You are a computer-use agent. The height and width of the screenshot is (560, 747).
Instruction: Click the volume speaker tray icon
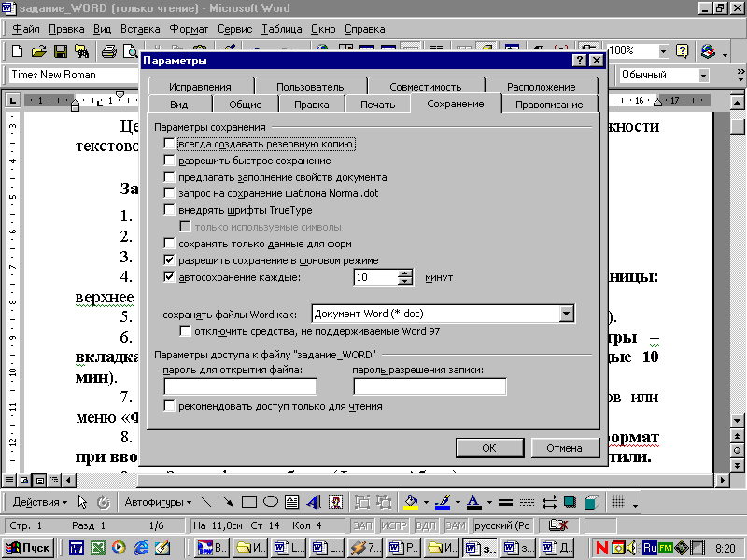coord(632,548)
